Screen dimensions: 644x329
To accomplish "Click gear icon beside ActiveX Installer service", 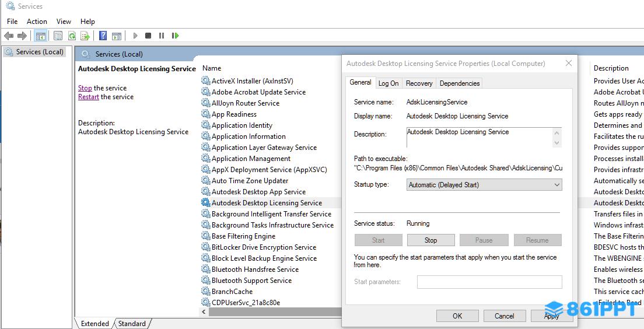I will pyautogui.click(x=206, y=80).
